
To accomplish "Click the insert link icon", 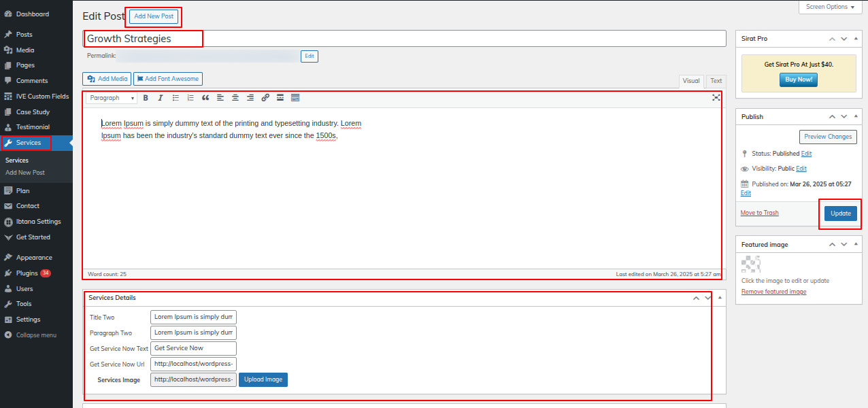I will coord(265,98).
